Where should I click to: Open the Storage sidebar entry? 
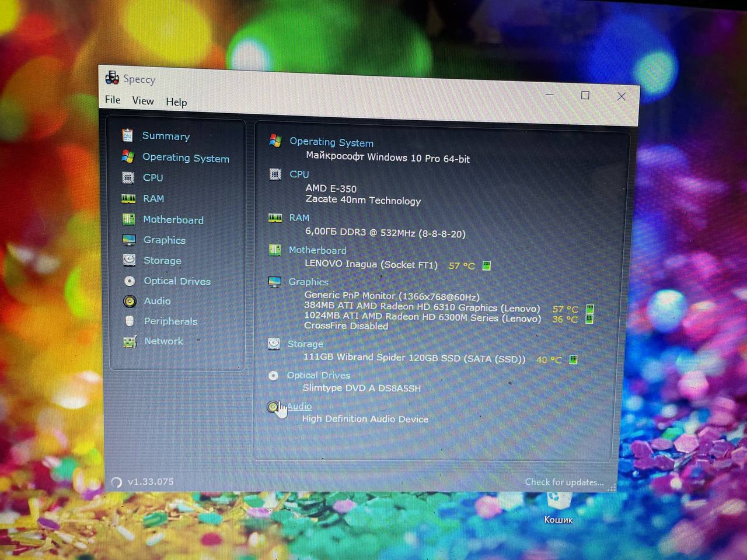tap(162, 261)
